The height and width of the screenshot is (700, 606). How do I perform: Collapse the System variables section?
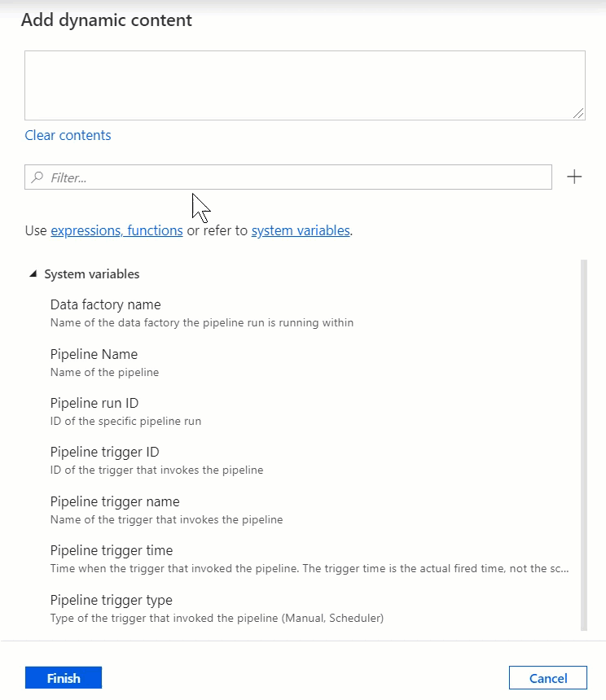(x=33, y=274)
